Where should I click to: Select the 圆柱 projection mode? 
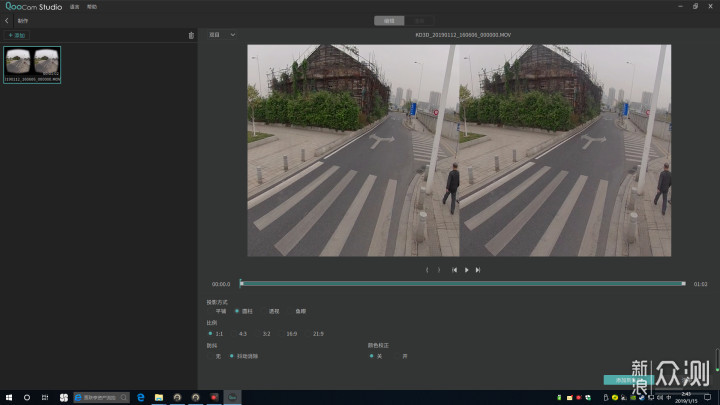point(247,311)
